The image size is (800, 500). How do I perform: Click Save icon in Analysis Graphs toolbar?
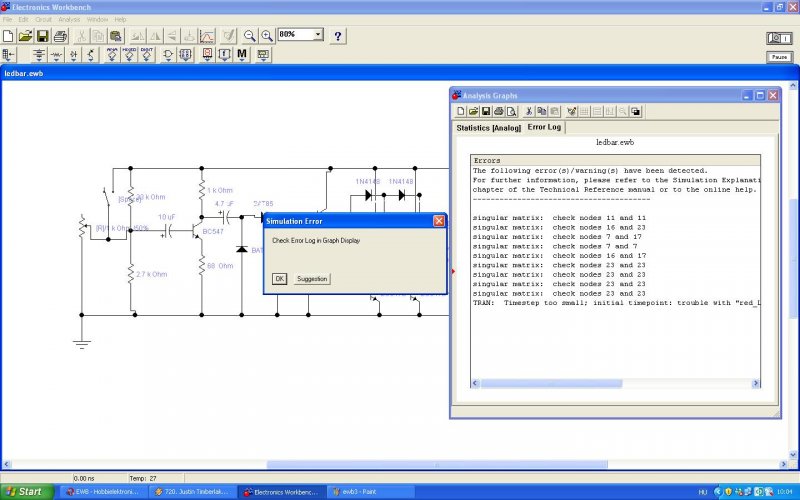[x=486, y=111]
